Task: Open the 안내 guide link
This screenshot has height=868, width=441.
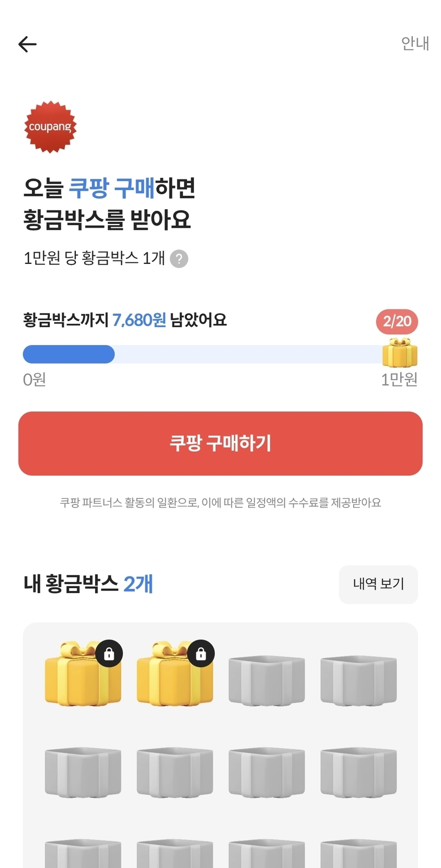Action: (414, 44)
